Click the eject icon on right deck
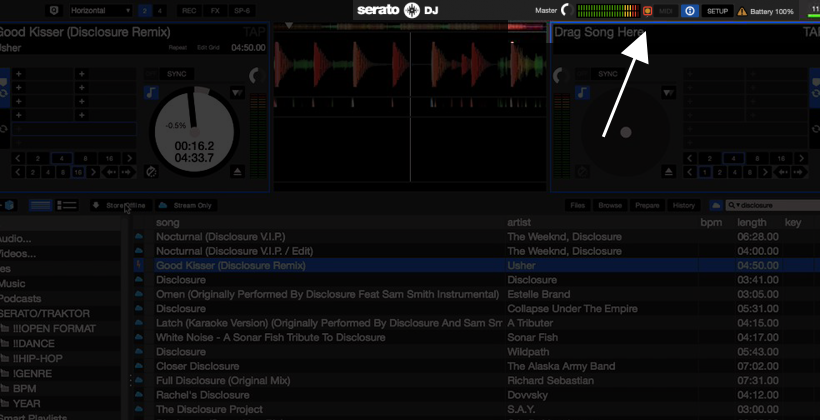This screenshot has height=420, width=820. [x=668, y=172]
